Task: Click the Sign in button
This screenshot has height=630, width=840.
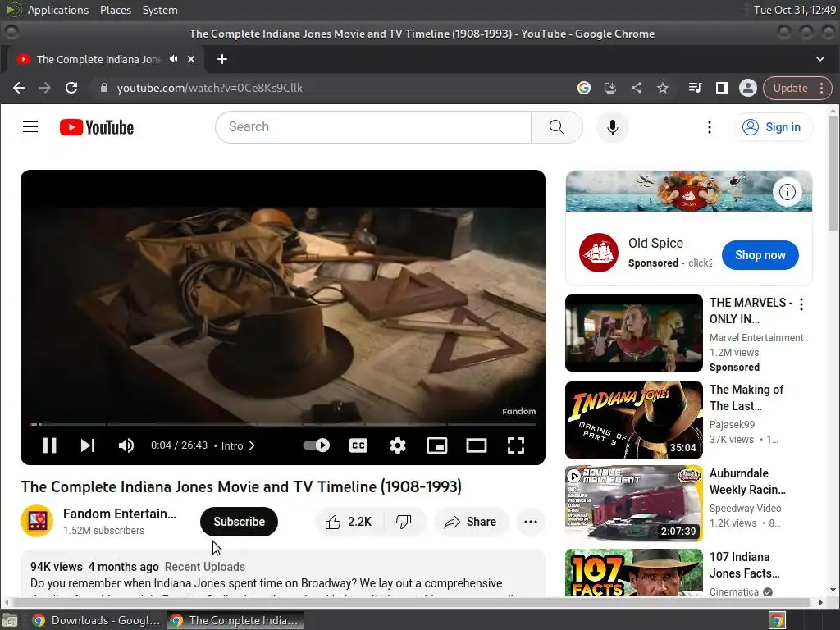Action: (772, 127)
